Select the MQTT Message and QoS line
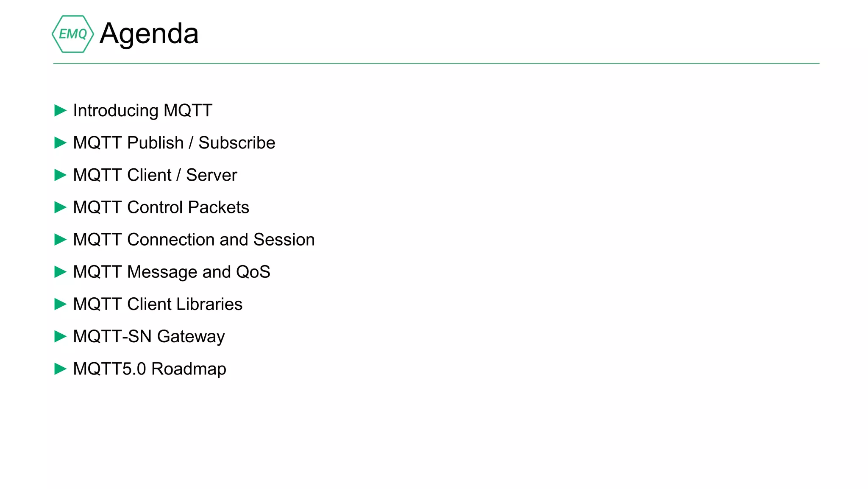The image size is (868, 489). [x=171, y=272]
